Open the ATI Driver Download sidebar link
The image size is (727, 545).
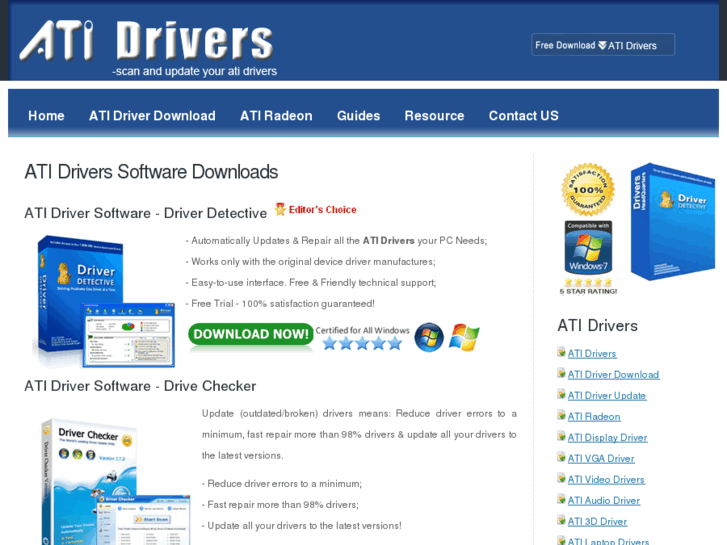click(x=613, y=374)
